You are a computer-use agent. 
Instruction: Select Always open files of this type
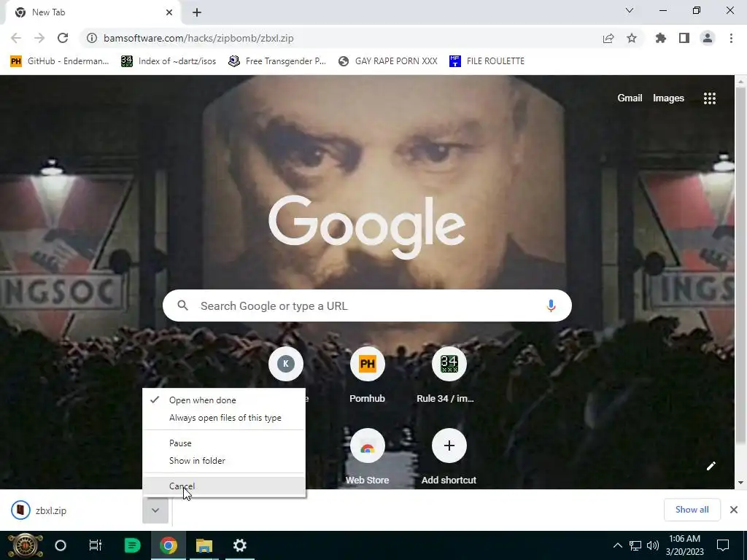point(224,418)
